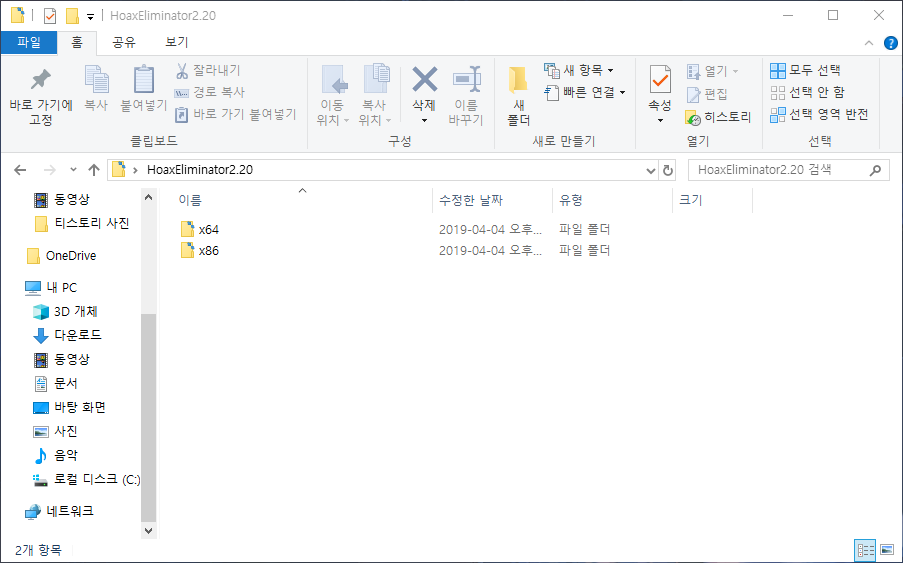
Task: Click the Delete (삭제) X icon
Action: click(x=424, y=79)
